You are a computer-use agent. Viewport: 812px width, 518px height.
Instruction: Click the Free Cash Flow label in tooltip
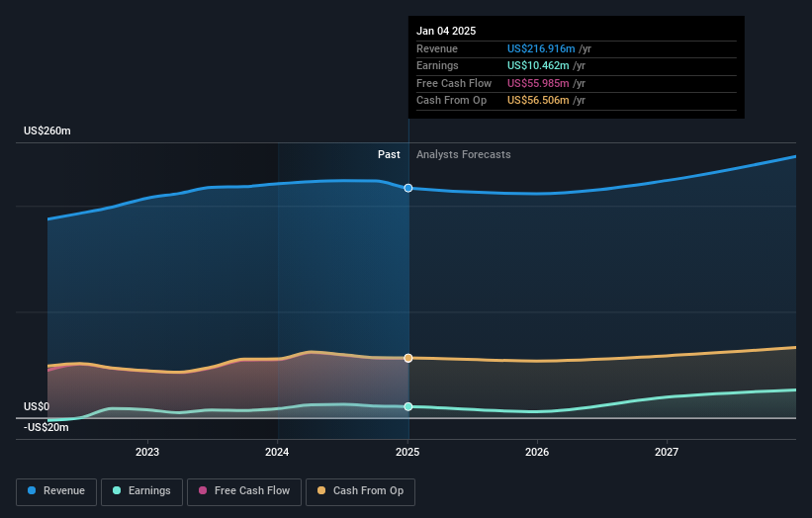[x=454, y=83]
